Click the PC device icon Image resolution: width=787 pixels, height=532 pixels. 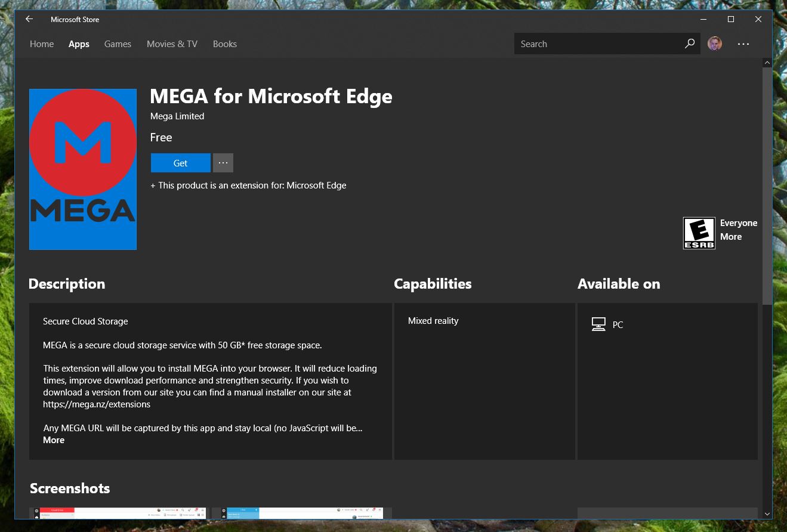tap(598, 324)
